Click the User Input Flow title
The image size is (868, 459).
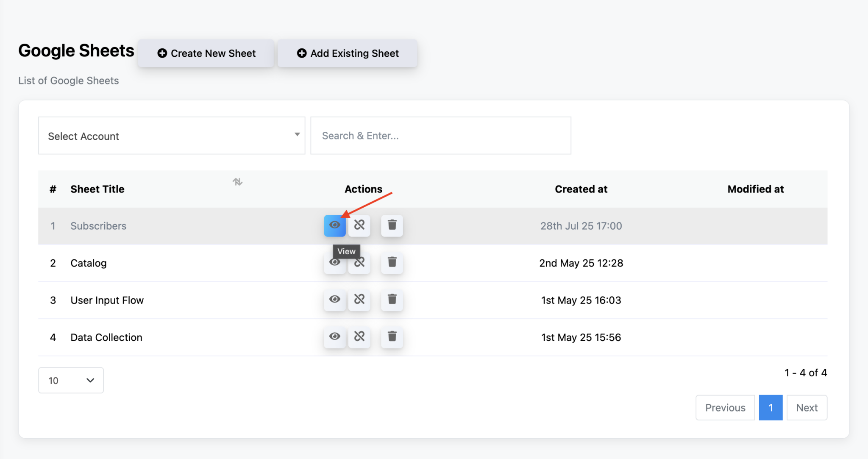click(107, 300)
